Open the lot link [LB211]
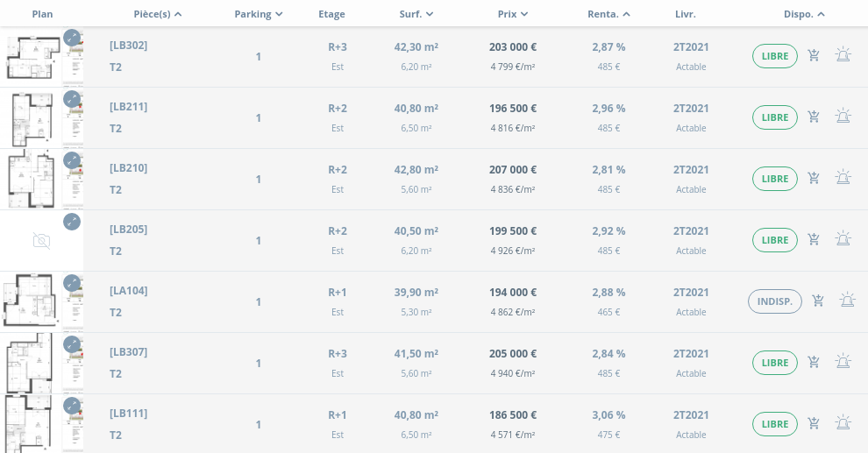Viewport: 868px width, 453px height. pyautogui.click(x=128, y=107)
